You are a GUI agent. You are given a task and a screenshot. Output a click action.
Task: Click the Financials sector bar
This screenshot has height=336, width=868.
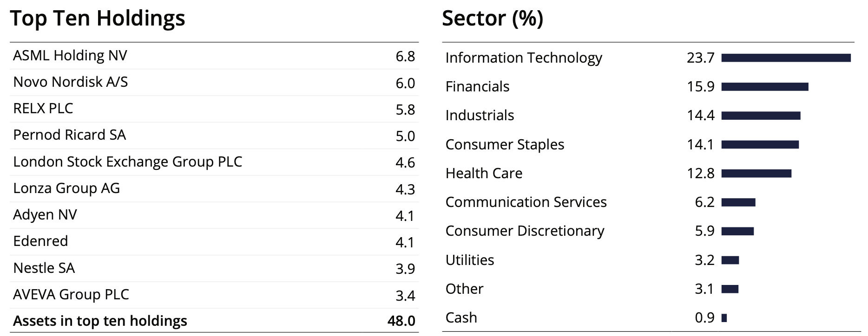click(765, 87)
